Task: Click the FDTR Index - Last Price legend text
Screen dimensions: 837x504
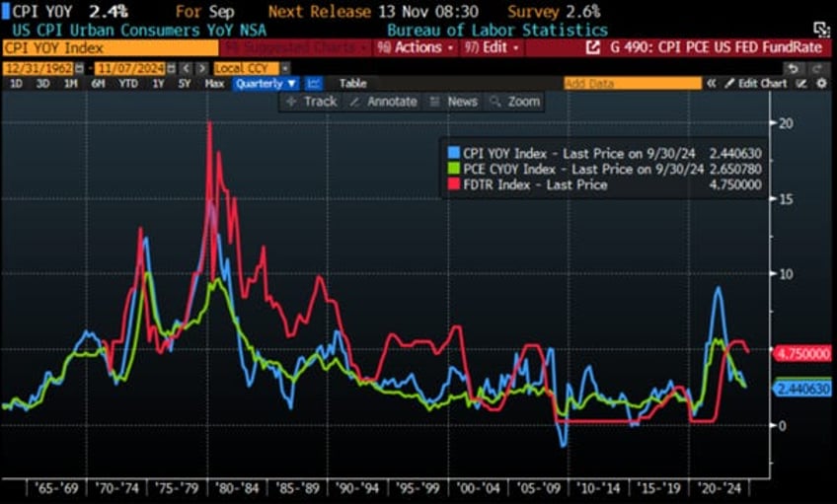Action: [x=535, y=184]
